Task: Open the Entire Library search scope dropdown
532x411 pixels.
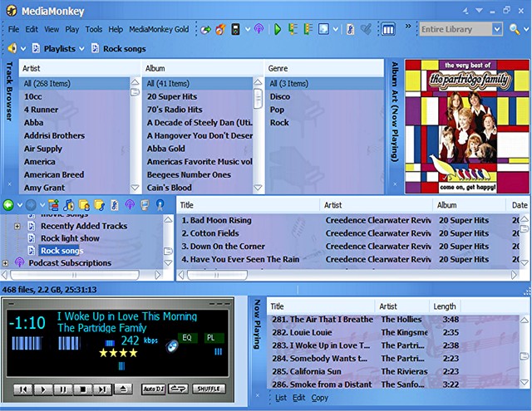Action: click(497, 29)
